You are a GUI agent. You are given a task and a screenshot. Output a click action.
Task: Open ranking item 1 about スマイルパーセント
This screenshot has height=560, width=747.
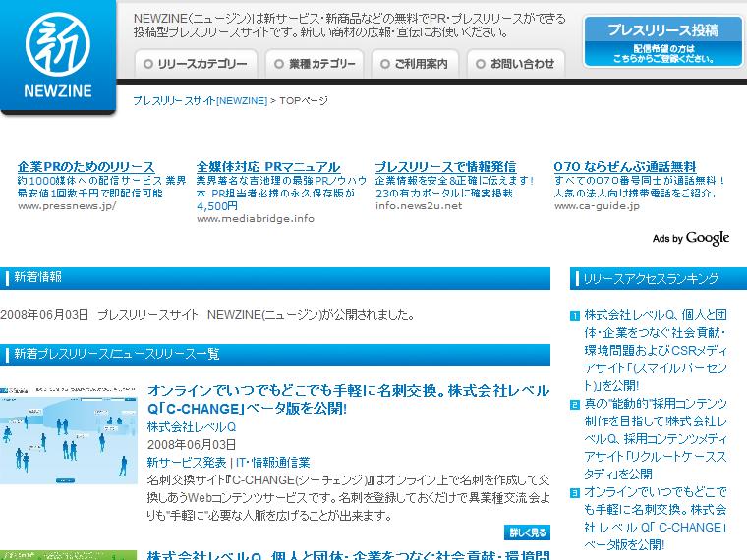[656, 351]
